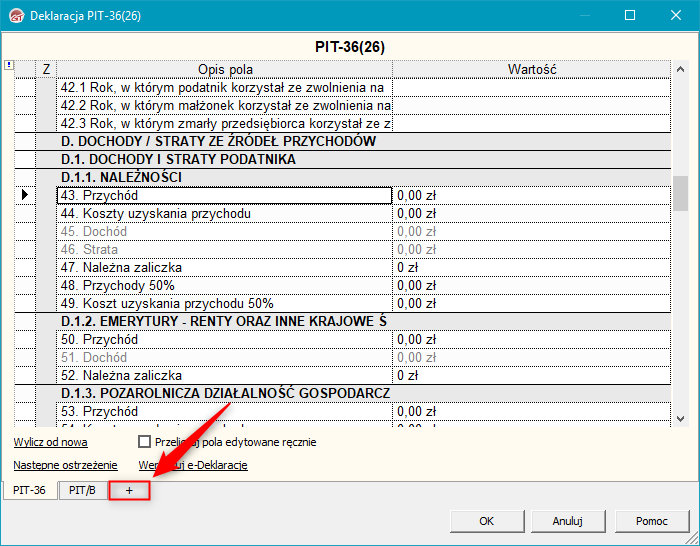Click the vertical scrollbar thumb
This screenshot has height=546, width=700.
pyautogui.click(x=680, y=193)
